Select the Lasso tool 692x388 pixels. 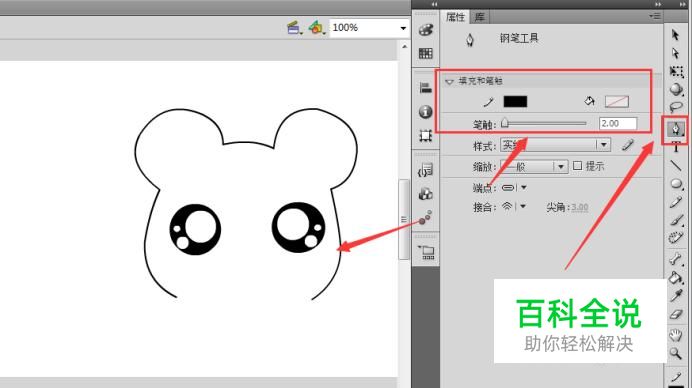coord(676,107)
